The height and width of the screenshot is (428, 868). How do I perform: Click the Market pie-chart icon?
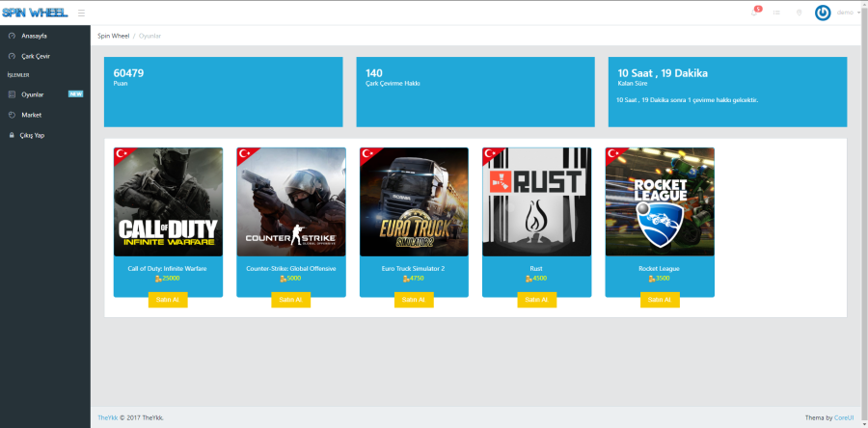tap(13, 115)
